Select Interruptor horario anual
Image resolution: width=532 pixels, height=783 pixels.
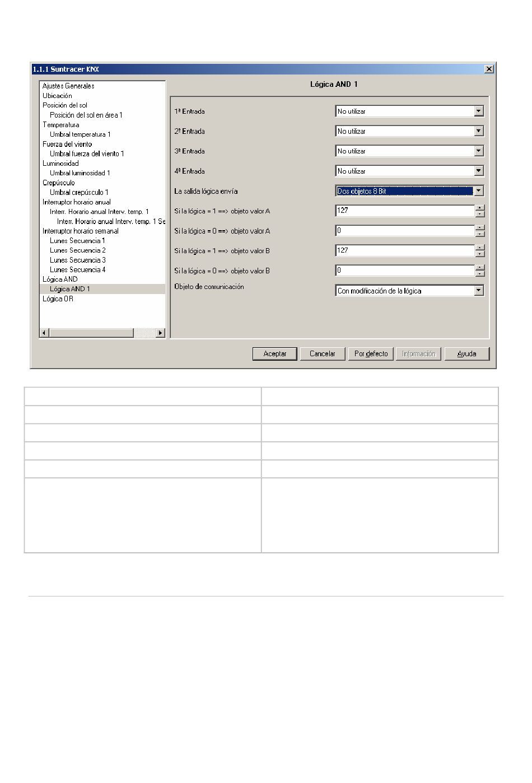(x=77, y=202)
